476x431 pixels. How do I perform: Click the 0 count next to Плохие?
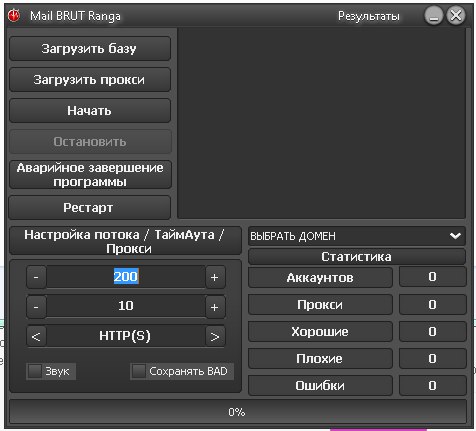(x=433, y=358)
